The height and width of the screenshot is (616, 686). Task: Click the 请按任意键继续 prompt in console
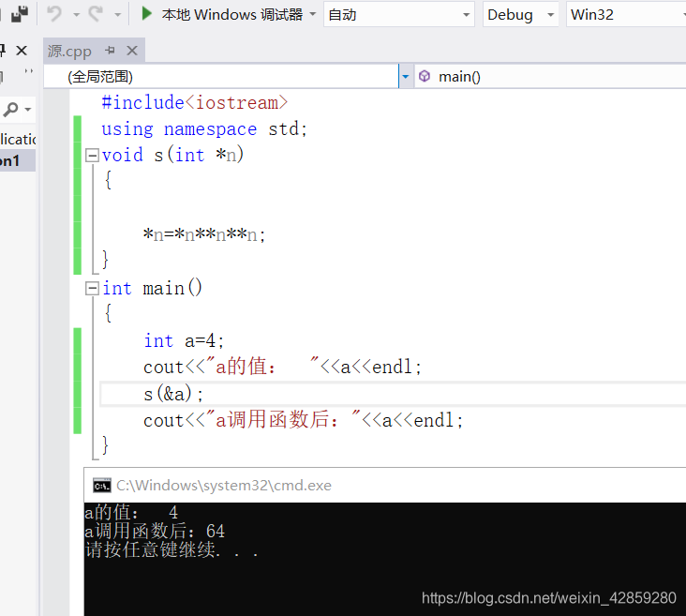tap(171, 549)
